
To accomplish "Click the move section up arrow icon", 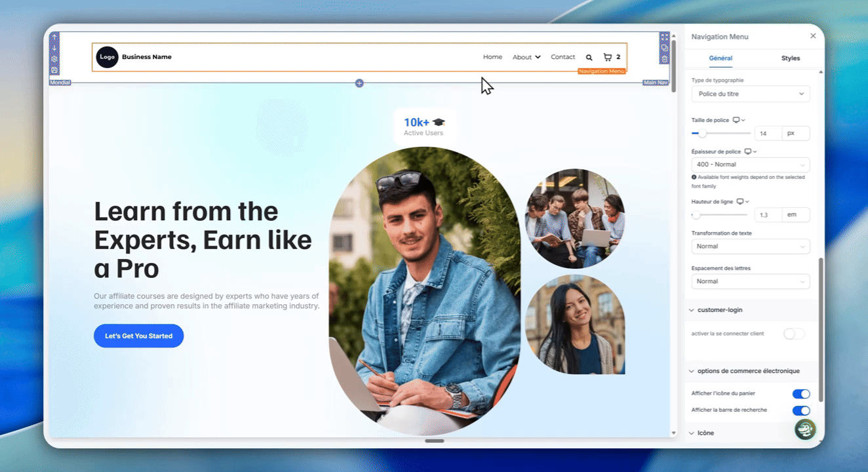I will tap(54, 37).
